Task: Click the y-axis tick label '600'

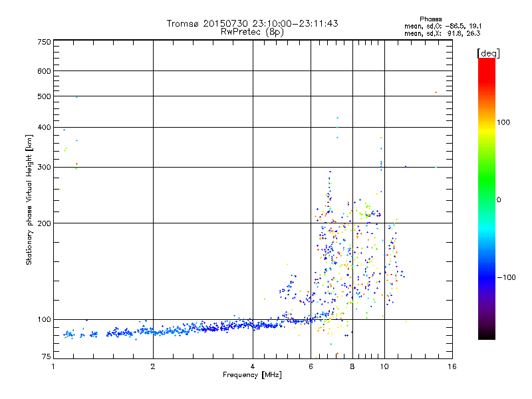Action: click(x=45, y=71)
